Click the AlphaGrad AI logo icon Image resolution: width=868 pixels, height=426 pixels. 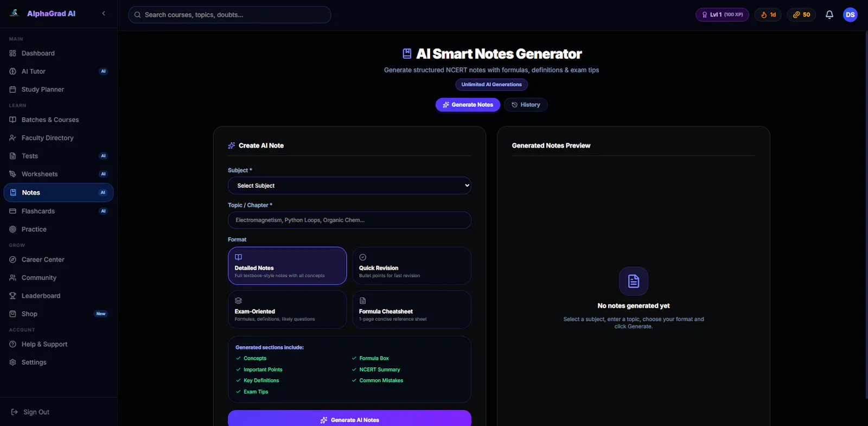click(x=15, y=13)
